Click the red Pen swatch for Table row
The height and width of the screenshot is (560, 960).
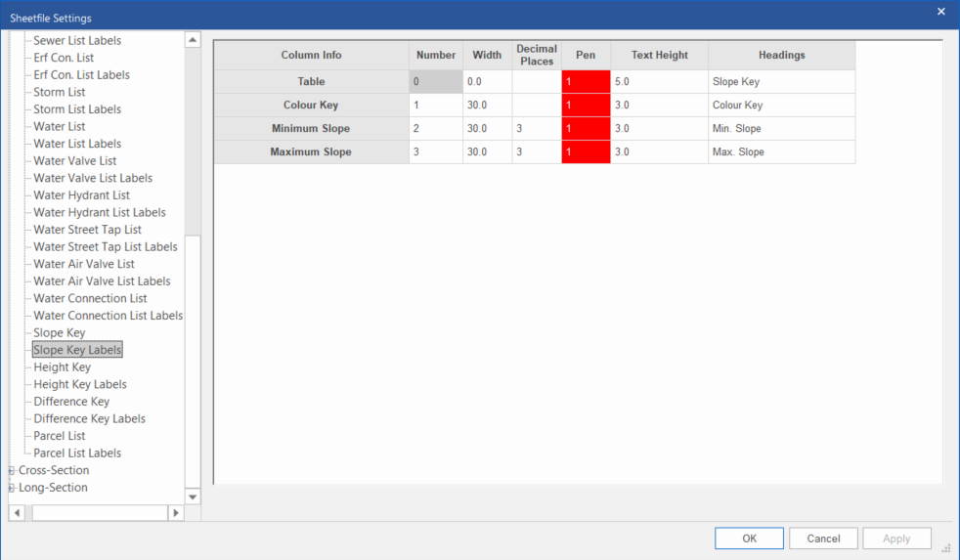point(586,82)
